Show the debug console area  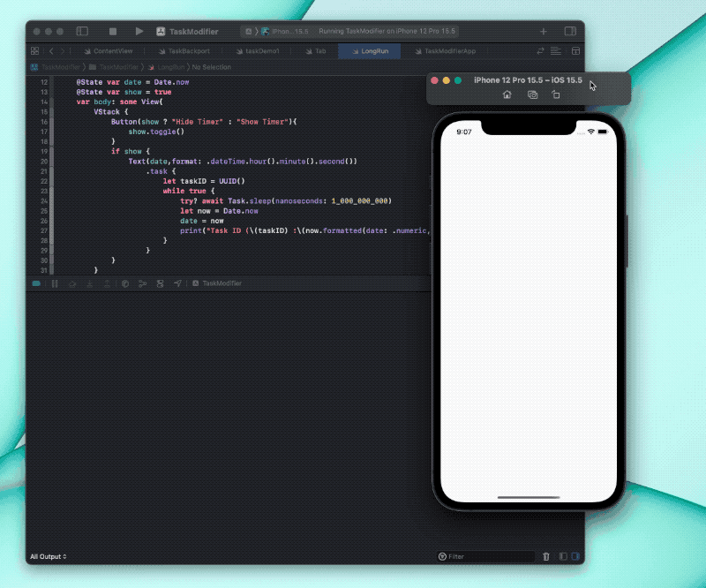point(575,556)
